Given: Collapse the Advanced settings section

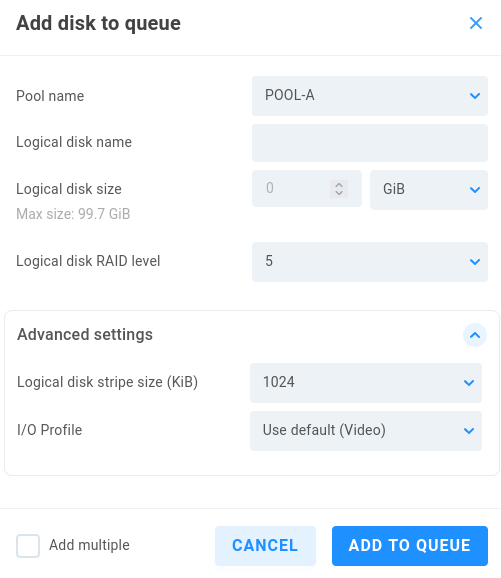Looking at the screenshot, I should pyautogui.click(x=475, y=335).
